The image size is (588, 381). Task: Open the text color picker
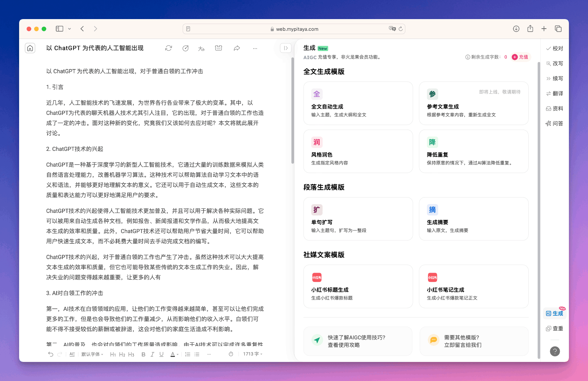(x=173, y=354)
